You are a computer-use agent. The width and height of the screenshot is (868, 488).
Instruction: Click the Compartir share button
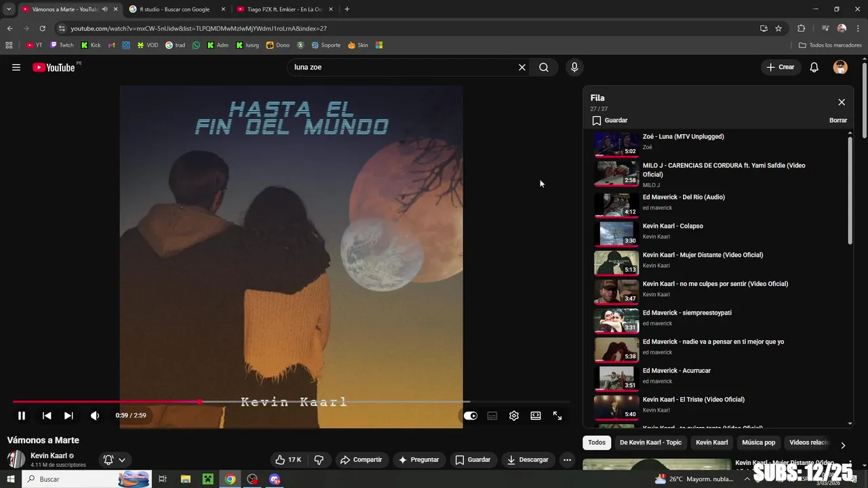pos(361,460)
